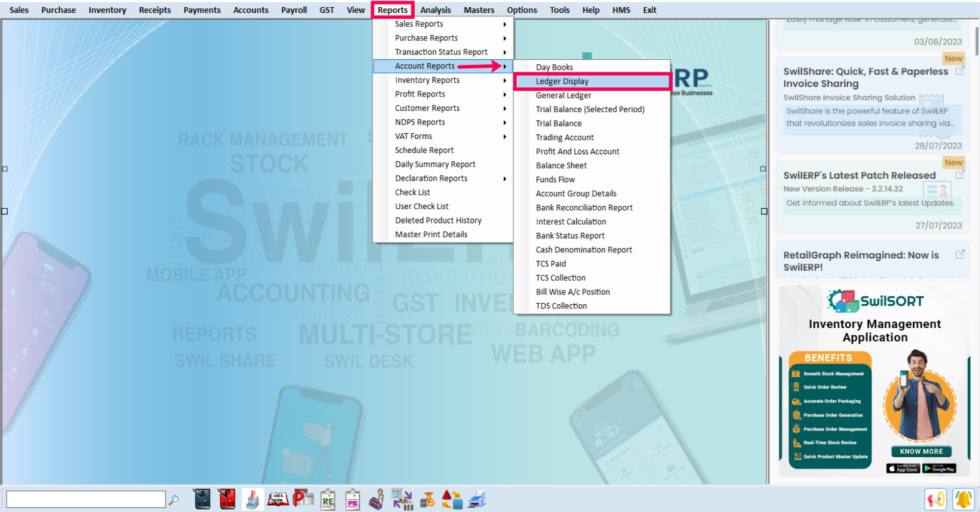Image resolution: width=980 pixels, height=512 pixels.
Task: Open the Inventory menu in menu bar
Action: pos(107,10)
